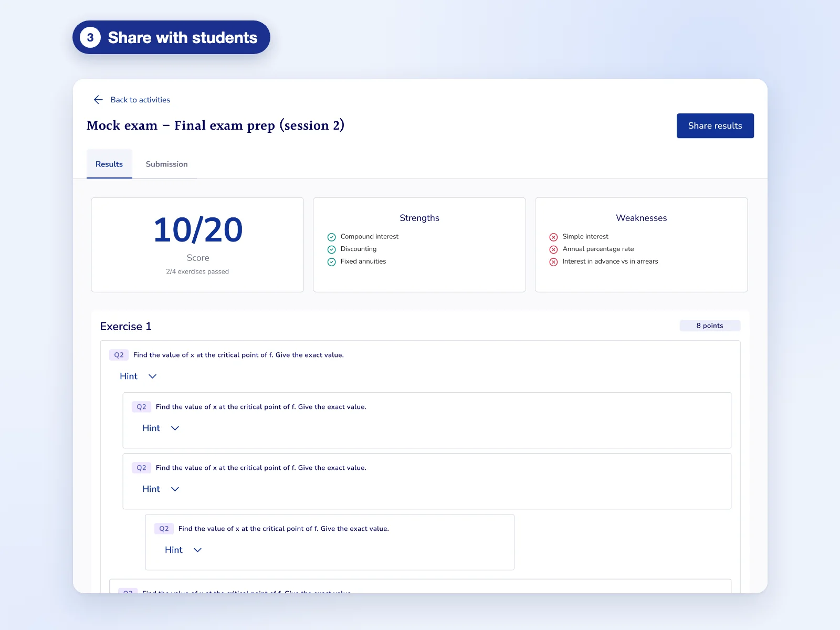This screenshot has width=840, height=630.
Task: Click the Exercise 1 heading
Action: [x=126, y=327]
